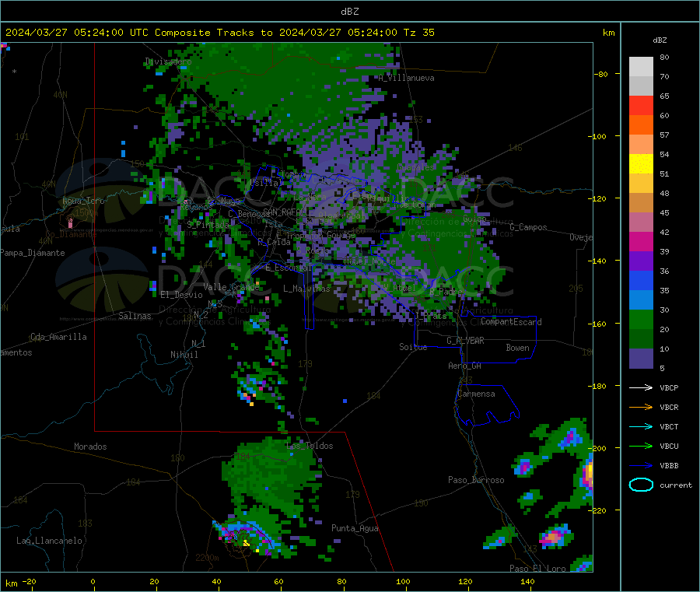Viewport: 700px width, 592px height.
Task: Click the 'Morados' map label
Action: pos(91,447)
